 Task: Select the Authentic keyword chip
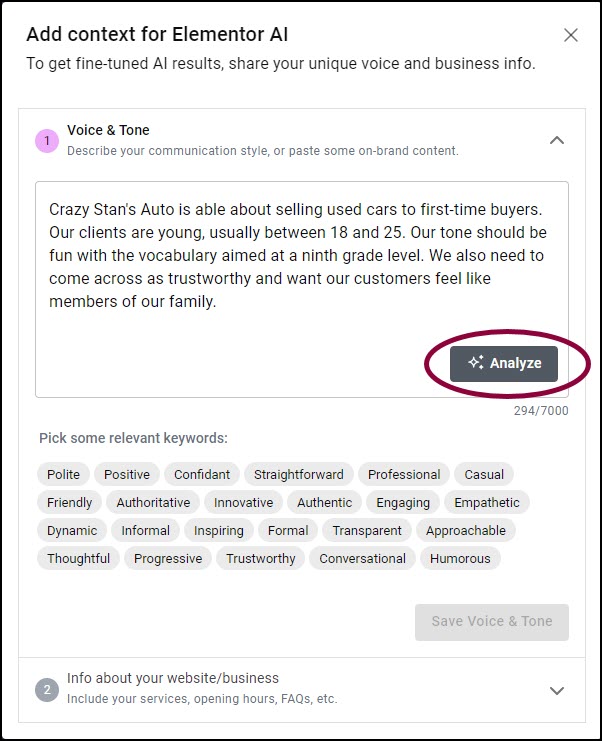coord(324,502)
